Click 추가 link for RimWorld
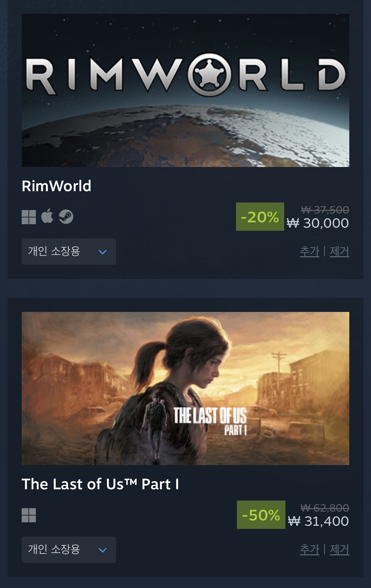Viewport: 371px width, 588px height. click(x=310, y=252)
